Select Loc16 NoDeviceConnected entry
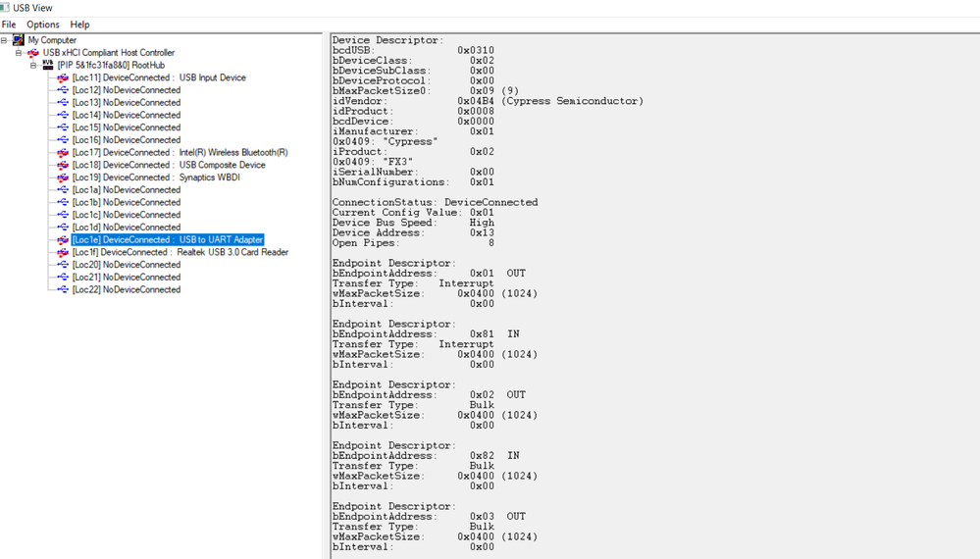The image size is (980, 559). pyautogui.click(x=127, y=140)
